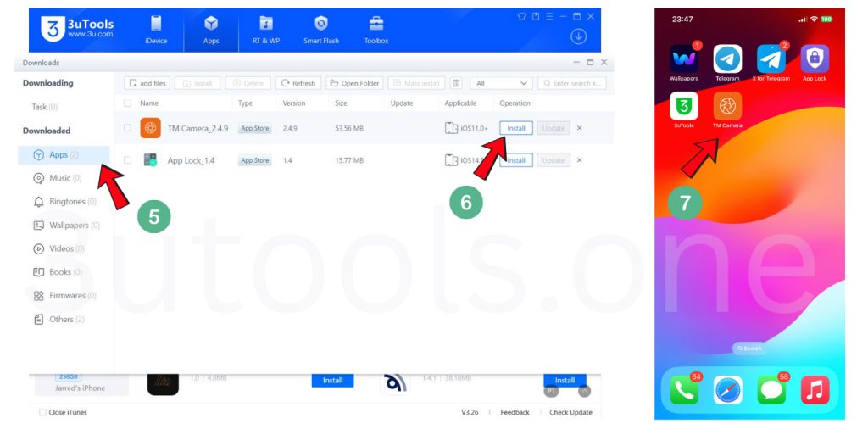Check the TM Camera_2.4.9 row checkbox

click(128, 128)
